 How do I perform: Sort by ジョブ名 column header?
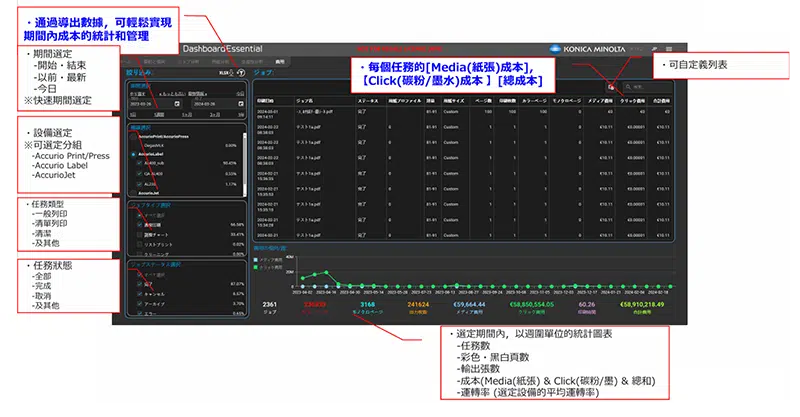304,101
